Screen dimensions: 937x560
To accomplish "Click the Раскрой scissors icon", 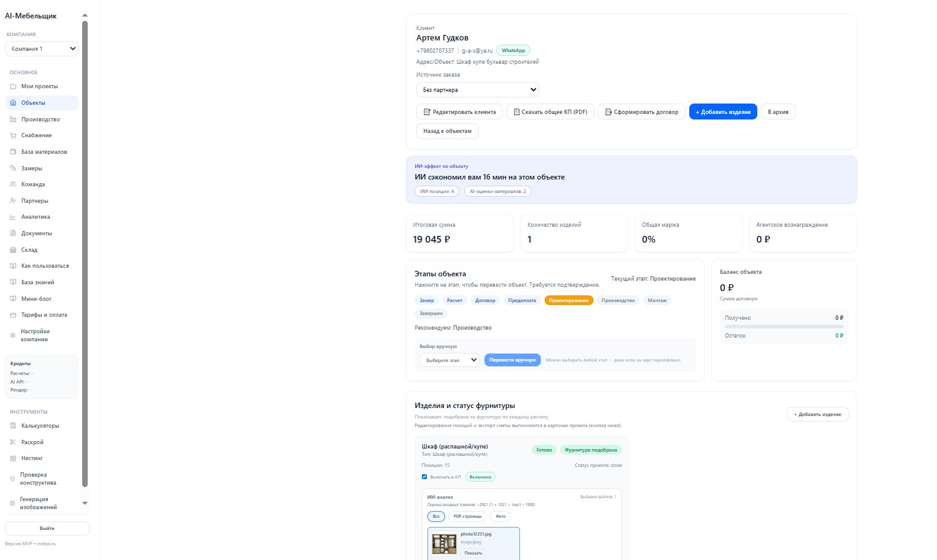I will point(13,442).
